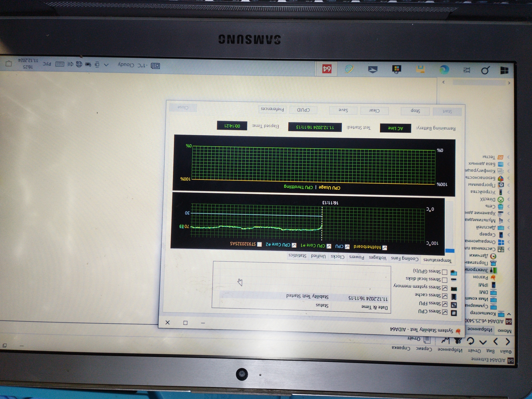Open the Файл menu
Viewport: 532px width, 399px height.
(x=506, y=351)
